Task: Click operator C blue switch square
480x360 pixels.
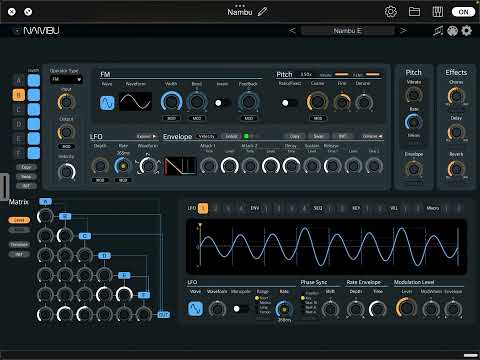Action: point(34,109)
